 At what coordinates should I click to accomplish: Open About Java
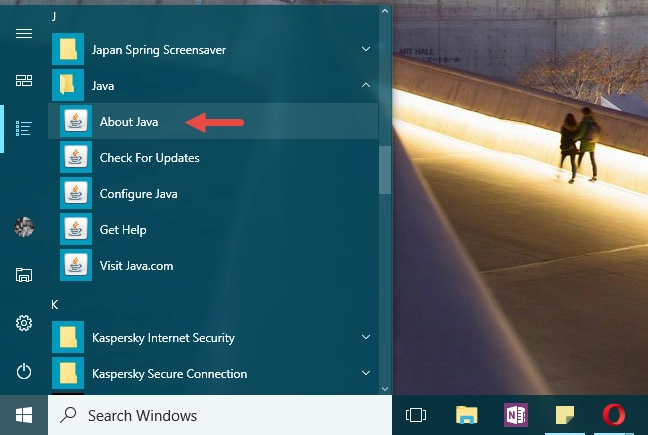(213, 121)
